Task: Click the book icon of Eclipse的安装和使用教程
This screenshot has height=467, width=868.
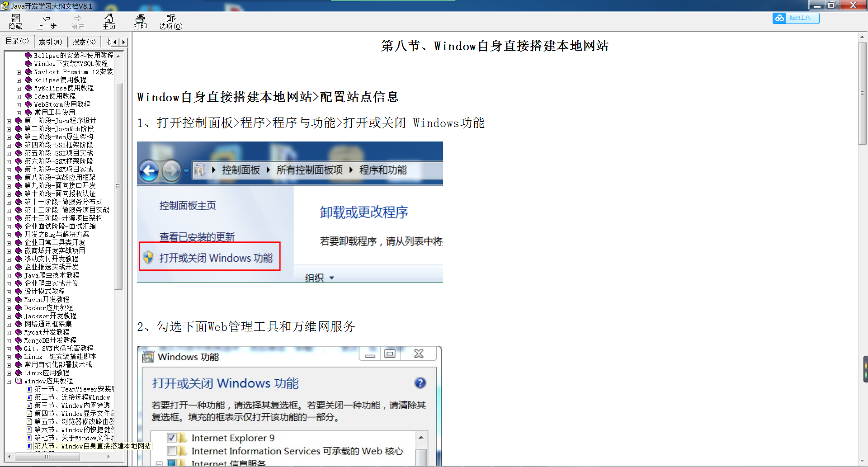Action: pyautogui.click(x=28, y=55)
